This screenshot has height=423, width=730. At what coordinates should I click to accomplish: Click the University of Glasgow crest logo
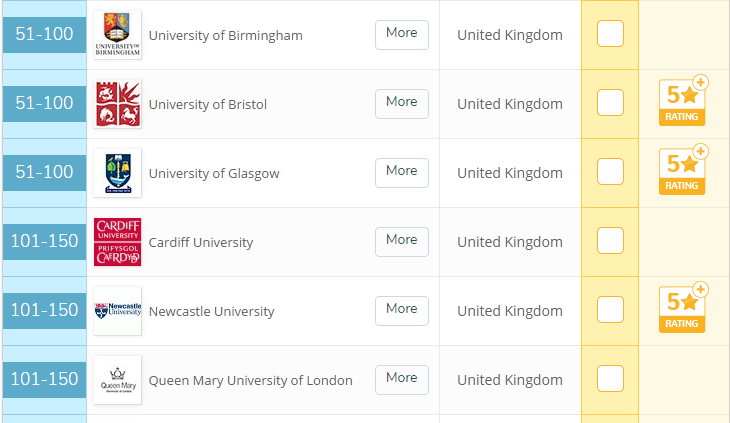117,173
